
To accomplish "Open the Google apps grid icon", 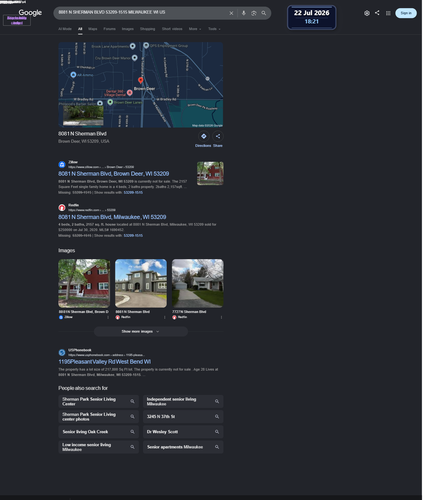I will [x=388, y=13].
